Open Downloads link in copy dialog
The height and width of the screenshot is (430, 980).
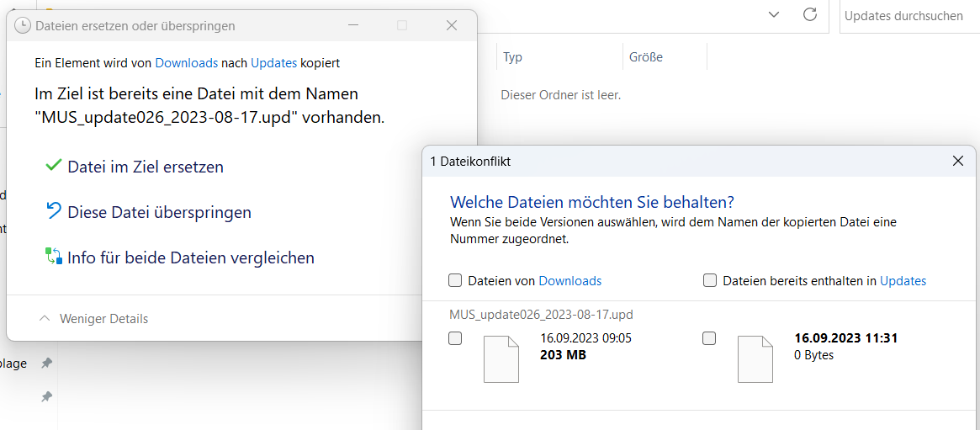[186, 62]
